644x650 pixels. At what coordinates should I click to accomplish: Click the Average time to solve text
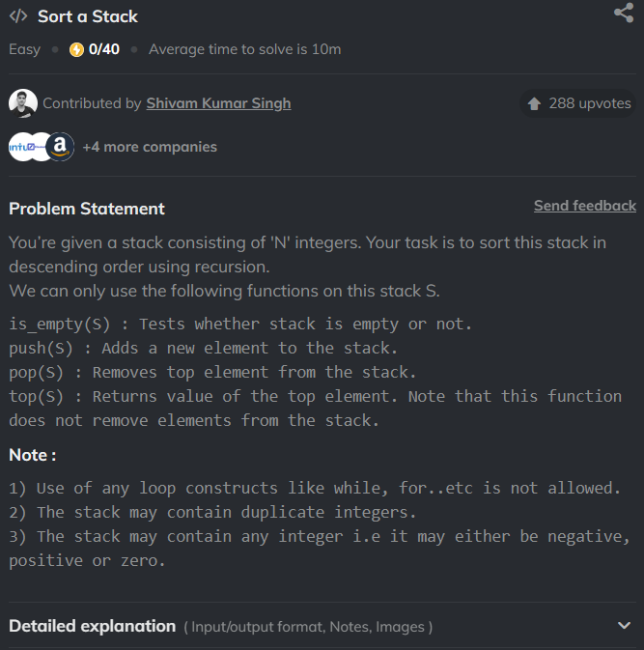coord(245,49)
